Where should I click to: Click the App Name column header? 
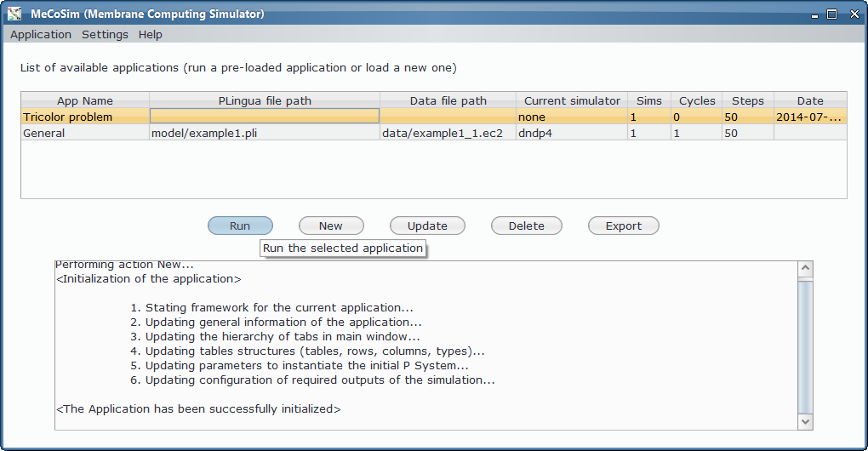85,100
